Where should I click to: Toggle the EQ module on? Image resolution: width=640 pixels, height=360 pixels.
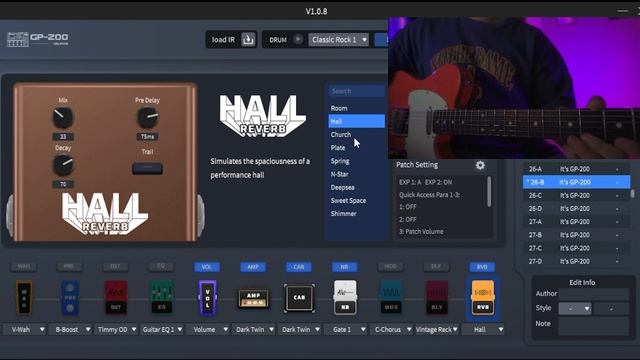161,267
